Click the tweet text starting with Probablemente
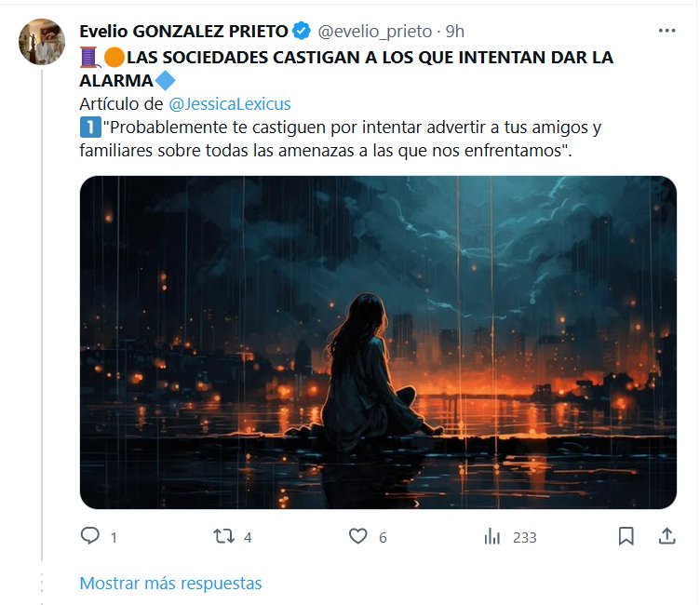The image size is (700, 605). pos(340,139)
